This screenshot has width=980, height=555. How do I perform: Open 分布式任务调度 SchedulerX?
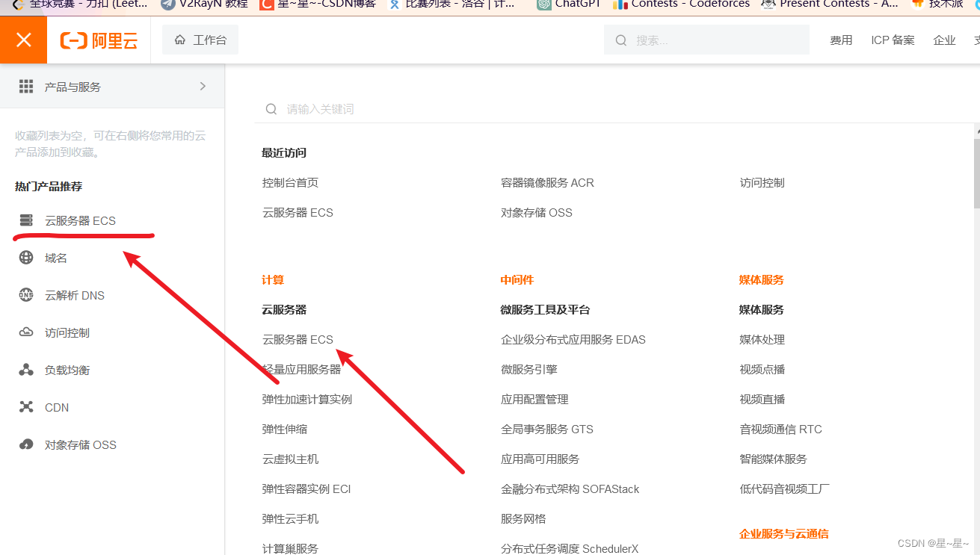tap(570, 548)
